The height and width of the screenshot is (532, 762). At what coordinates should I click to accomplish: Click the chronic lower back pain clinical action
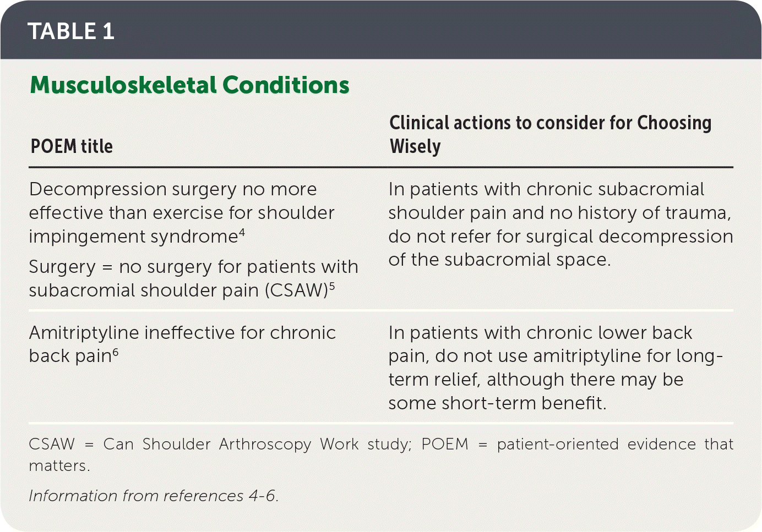coord(555,368)
